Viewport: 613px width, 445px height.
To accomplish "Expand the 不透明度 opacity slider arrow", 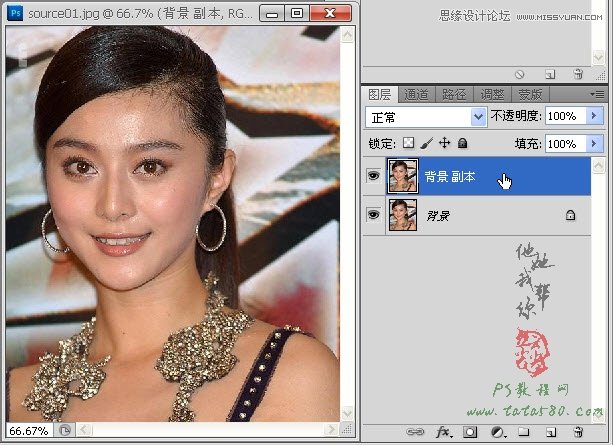I will pos(596,117).
